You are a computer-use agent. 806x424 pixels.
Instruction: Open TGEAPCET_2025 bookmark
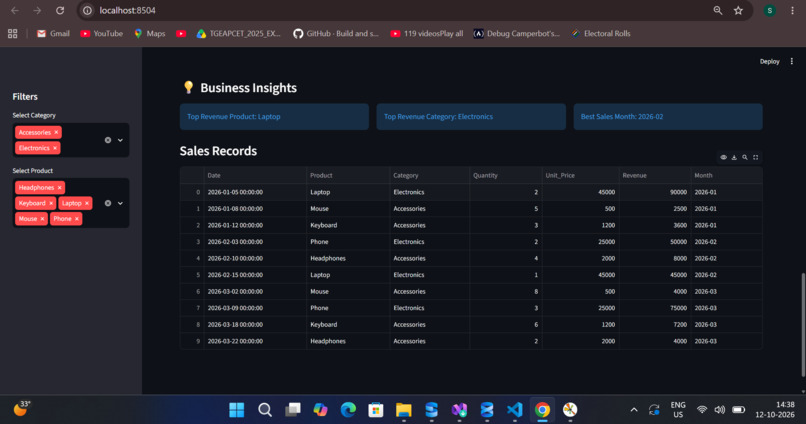pos(239,33)
